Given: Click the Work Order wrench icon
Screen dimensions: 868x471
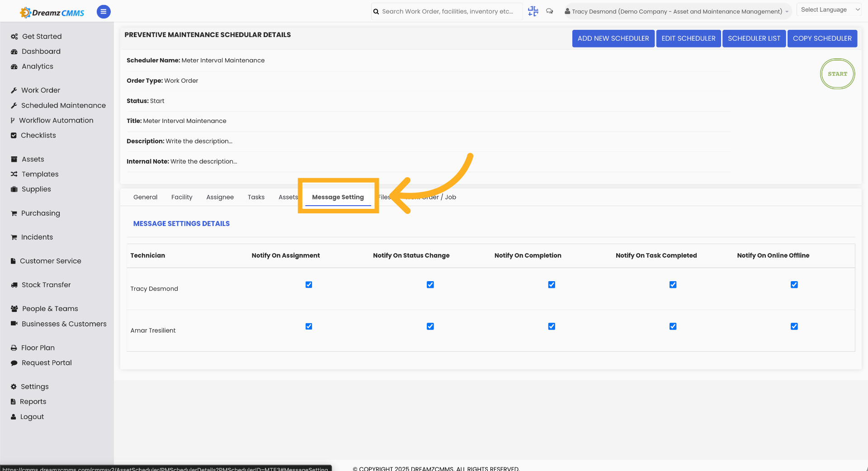Looking at the screenshot, I should (x=14, y=90).
